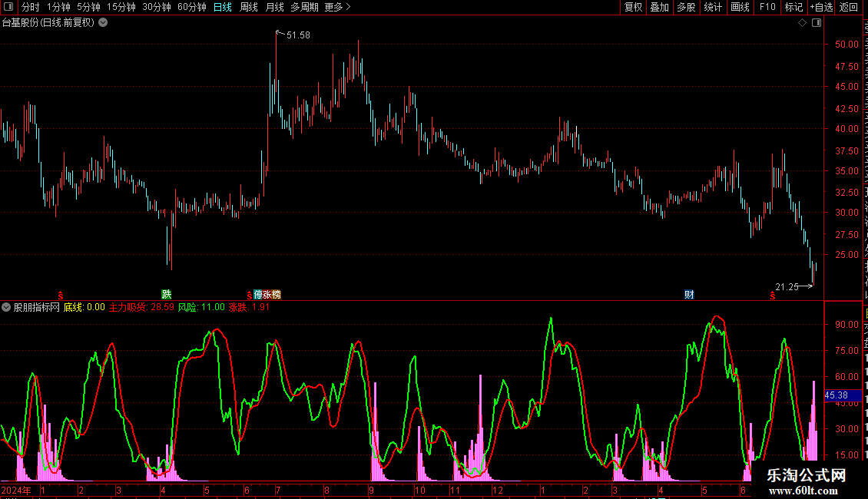868x499 pixels.
Task: Select the 1分钟 period
Action: pos(58,7)
